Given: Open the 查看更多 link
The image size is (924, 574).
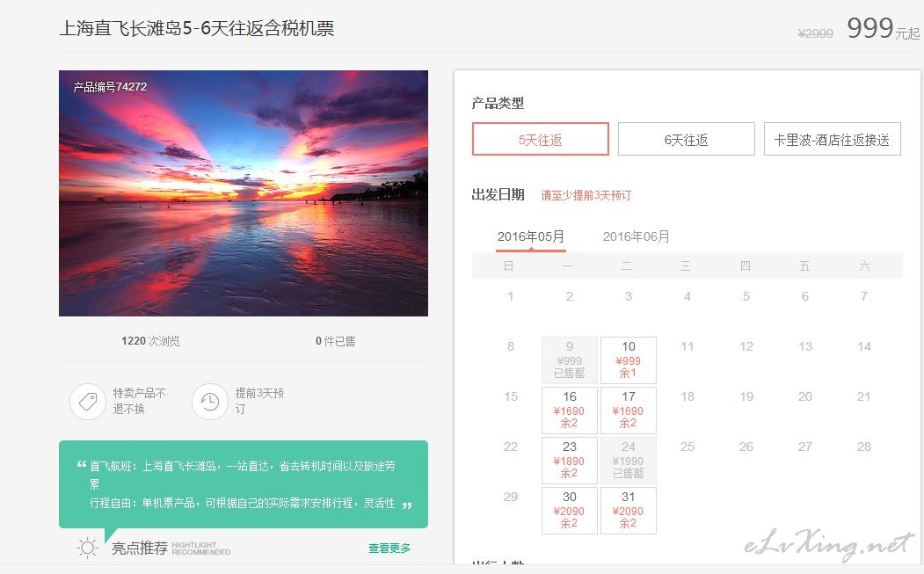Looking at the screenshot, I should coord(389,549).
